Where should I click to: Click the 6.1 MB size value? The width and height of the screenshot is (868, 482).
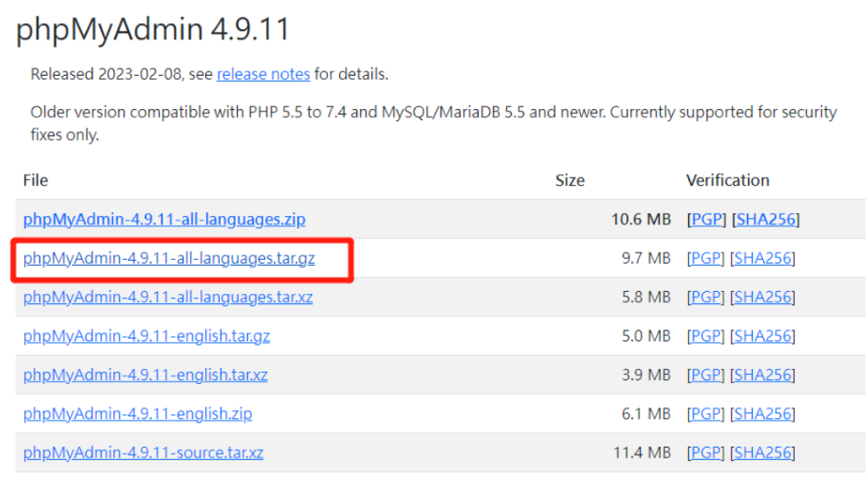click(x=646, y=413)
